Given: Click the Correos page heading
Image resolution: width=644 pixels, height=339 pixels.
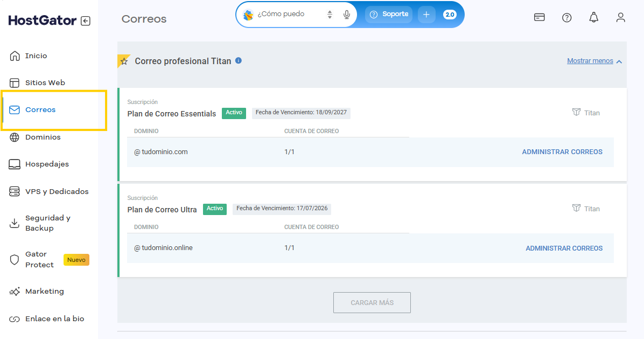Looking at the screenshot, I should click(x=144, y=19).
